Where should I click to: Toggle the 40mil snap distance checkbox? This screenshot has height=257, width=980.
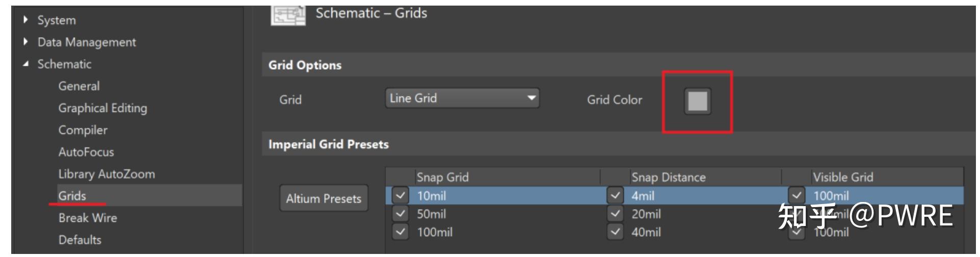pyautogui.click(x=615, y=233)
